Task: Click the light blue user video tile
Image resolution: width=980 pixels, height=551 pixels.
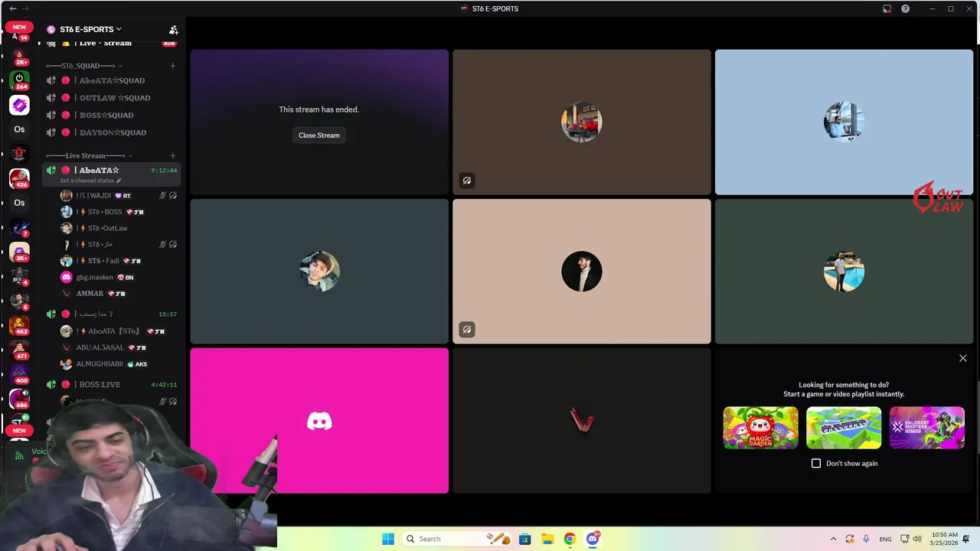Action: coord(844,122)
